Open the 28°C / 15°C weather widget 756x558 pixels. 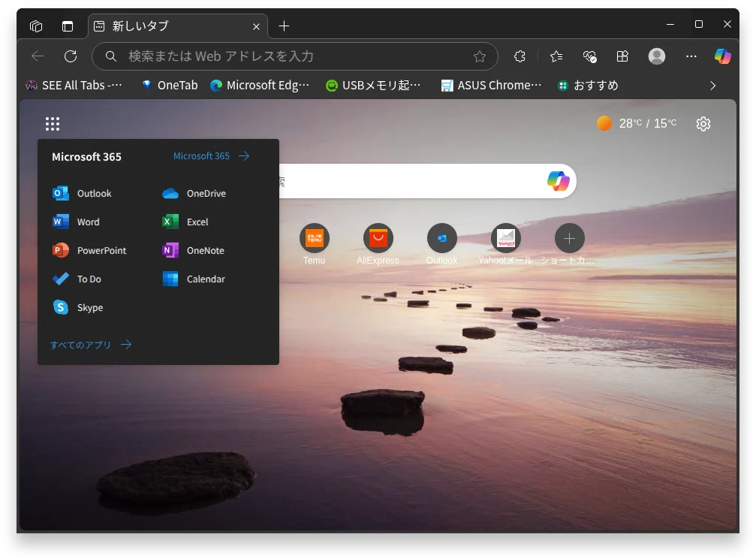[x=637, y=123]
